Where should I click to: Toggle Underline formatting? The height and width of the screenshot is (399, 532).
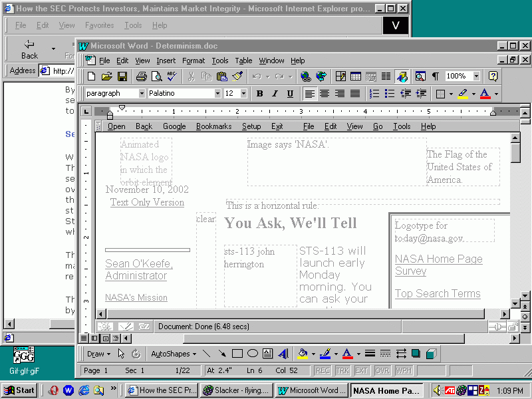pyautogui.click(x=290, y=93)
